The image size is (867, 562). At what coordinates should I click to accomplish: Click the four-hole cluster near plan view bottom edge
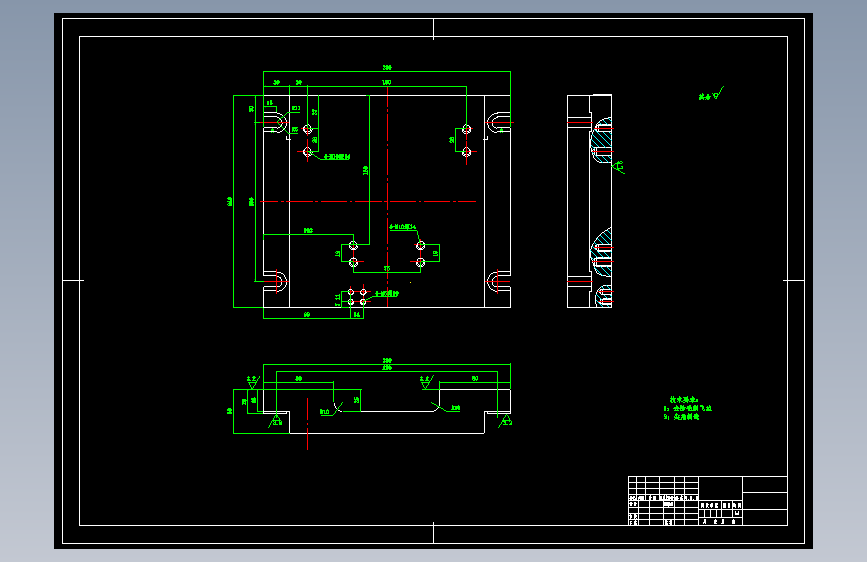357,297
